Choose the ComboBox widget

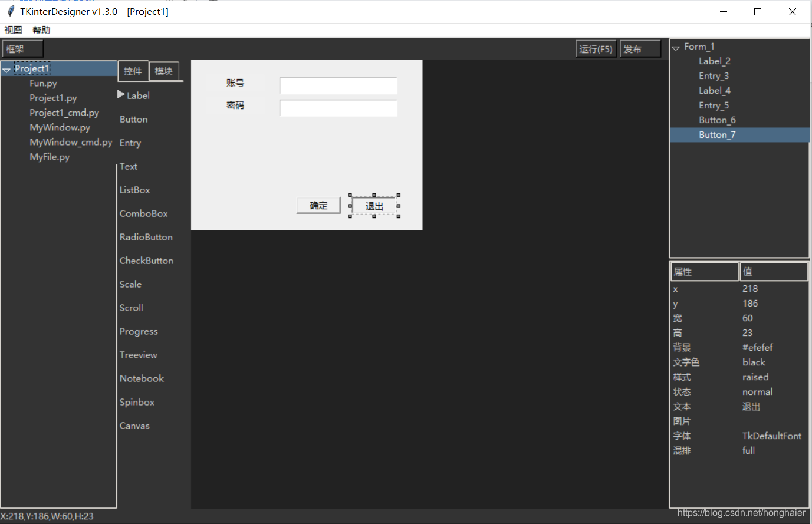(143, 213)
